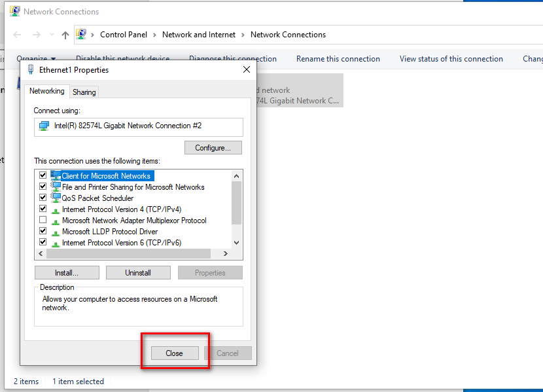Click the Cancel button
Viewport: 543px width, 392px height.
[228, 353]
